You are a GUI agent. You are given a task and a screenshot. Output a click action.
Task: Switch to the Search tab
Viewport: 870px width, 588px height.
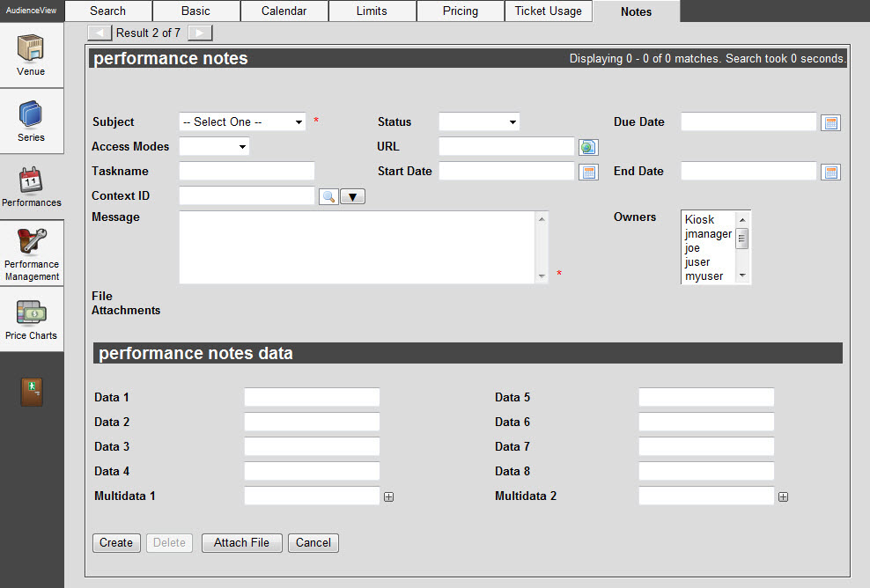coord(108,11)
